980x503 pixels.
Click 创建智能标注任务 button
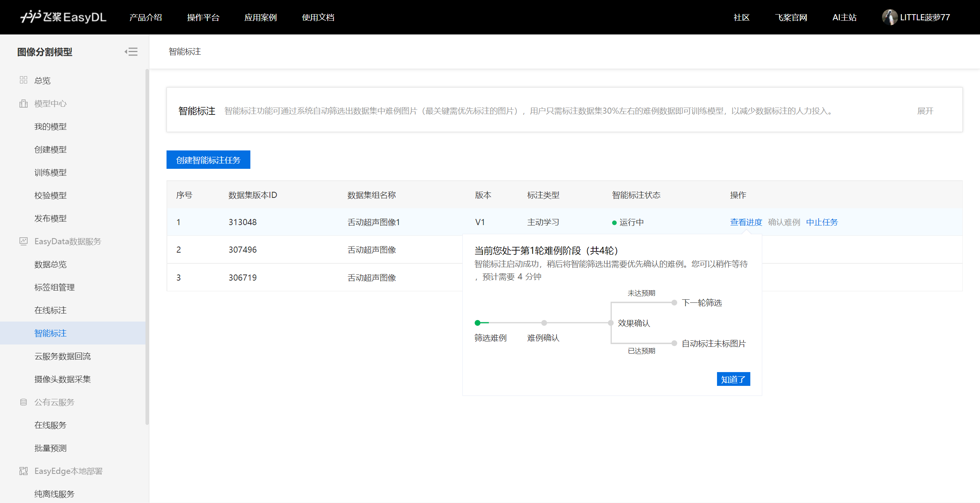(208, 160)
